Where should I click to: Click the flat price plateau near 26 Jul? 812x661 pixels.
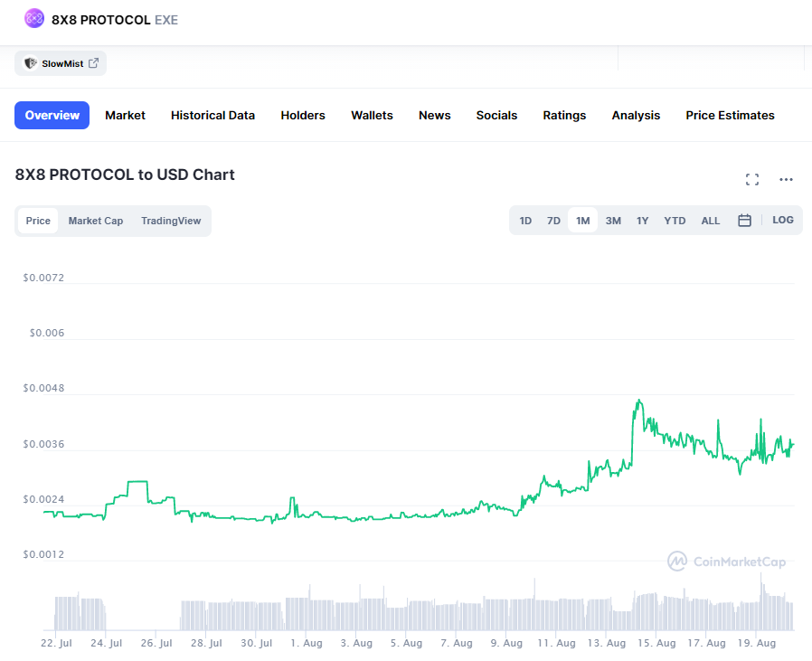click(137, 482)
